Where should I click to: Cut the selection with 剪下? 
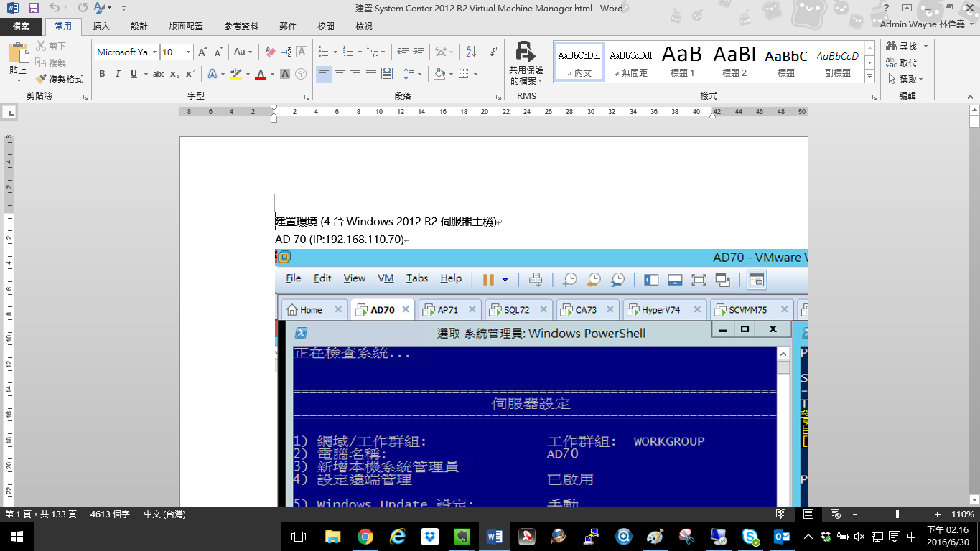(x=51, y=47)
